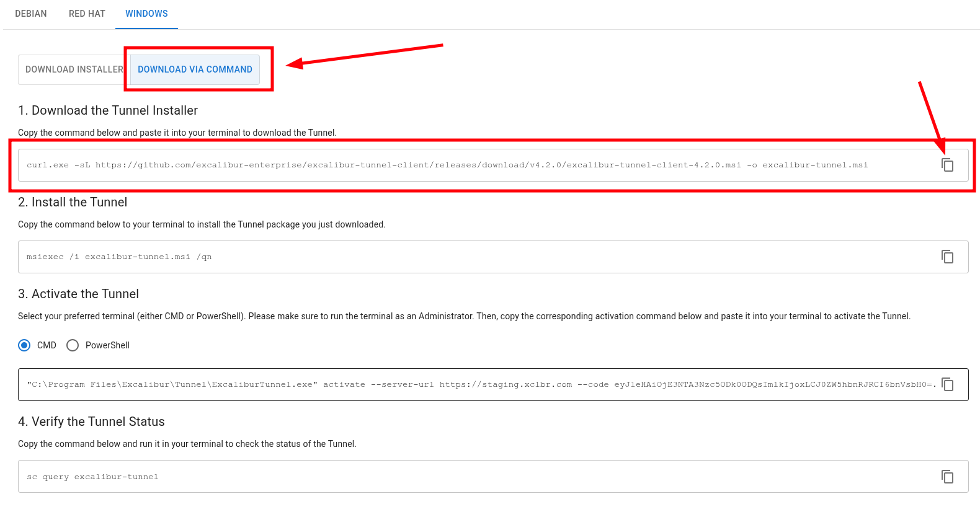Screen dimensions: 980x512
Task: Switch to the Debian tab
Action: pos(31,14)
